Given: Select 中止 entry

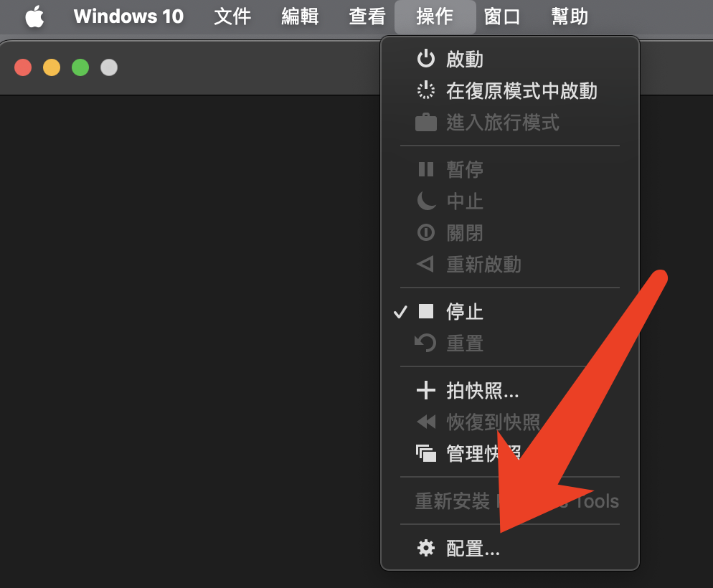Looking at the screenshot, I should (x=510, y=201).
